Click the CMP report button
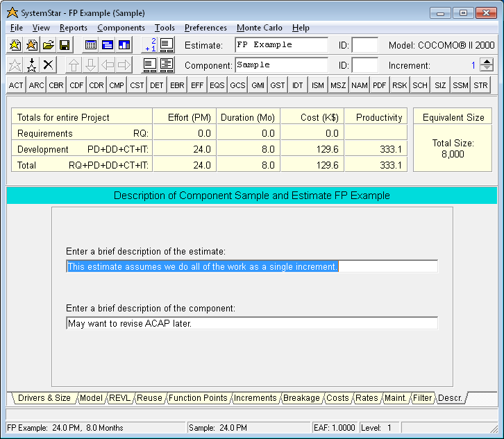The height and width of the screenshot is (439, 504). [x=117, y=85]
